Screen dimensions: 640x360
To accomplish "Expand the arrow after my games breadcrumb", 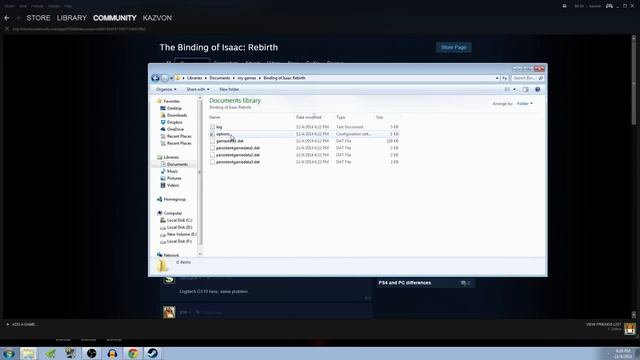I will tap(260, 78).
